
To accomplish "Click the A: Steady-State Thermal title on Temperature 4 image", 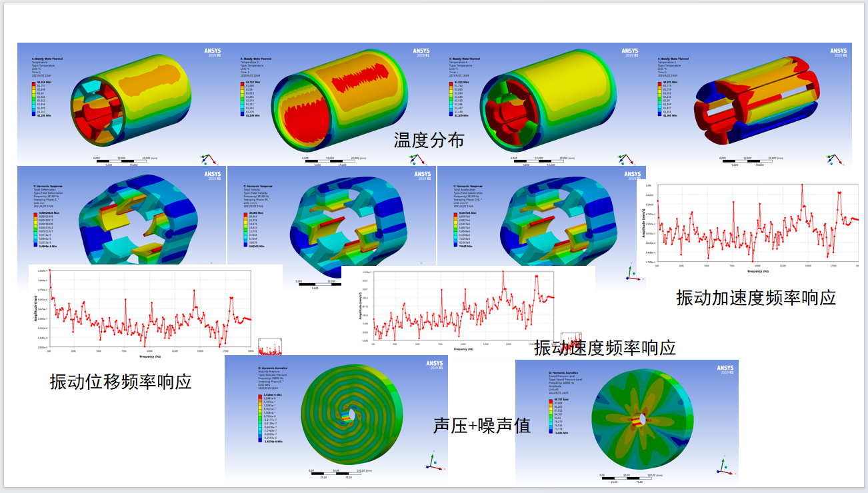I will (x=465, y=59).
